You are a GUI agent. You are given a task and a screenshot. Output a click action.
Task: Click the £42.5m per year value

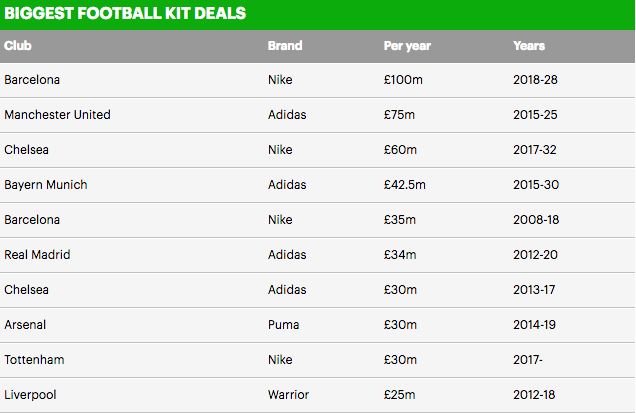pos(406,185)
